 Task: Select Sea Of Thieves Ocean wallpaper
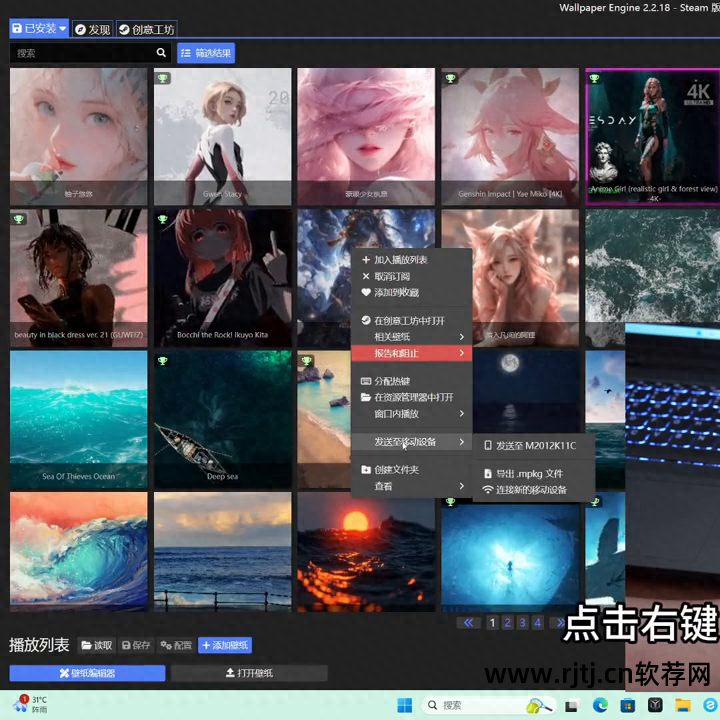[x=79, y=419]
